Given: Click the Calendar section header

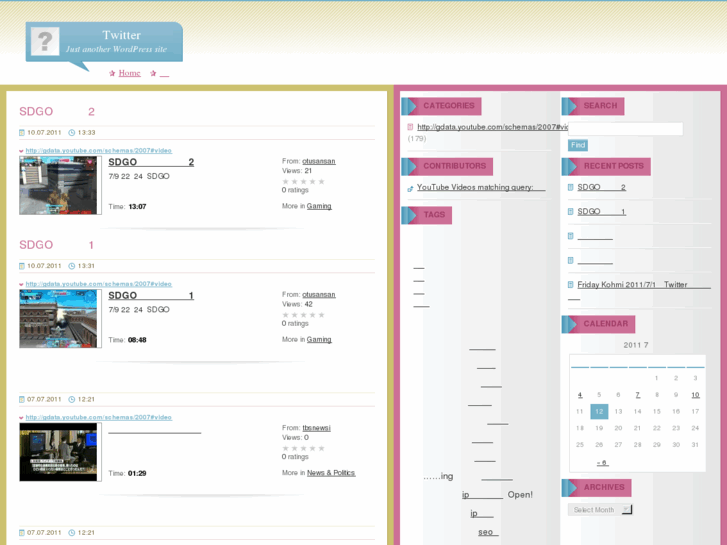Looking at the screenshot, I should point(598,324).
